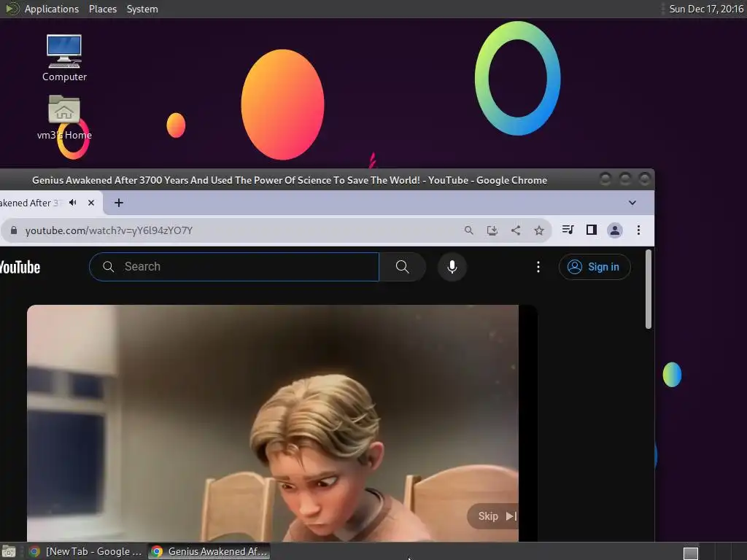Show desktop icon in bottom panel

9,551
